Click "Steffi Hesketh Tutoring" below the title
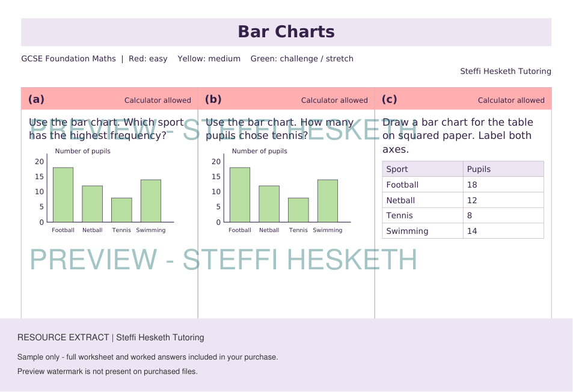 [x=506, y=71]
